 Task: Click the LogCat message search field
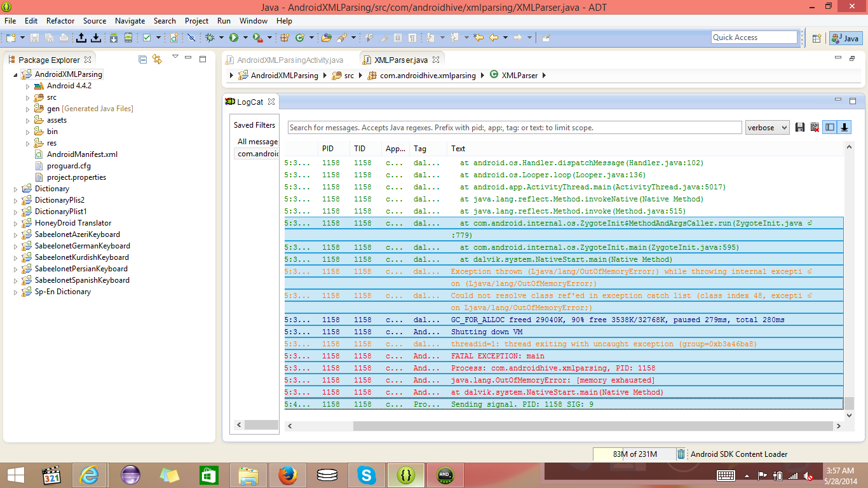(x=515, y=128)
